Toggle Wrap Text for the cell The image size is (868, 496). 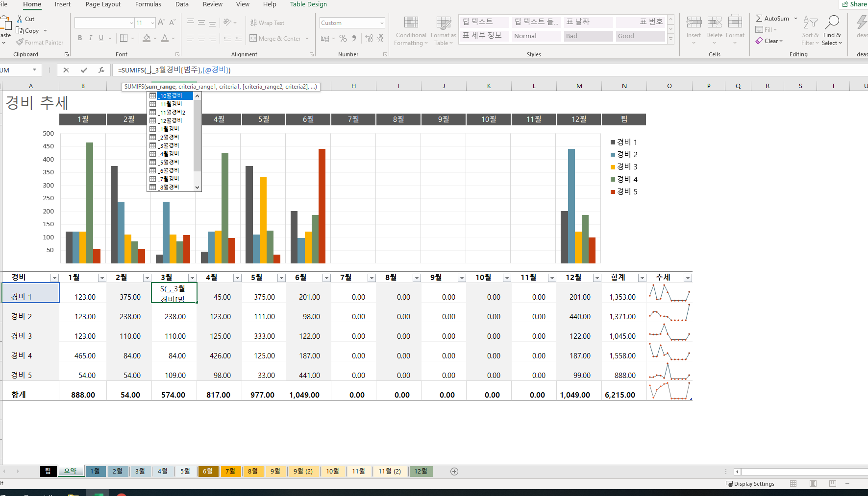point(267,23)
